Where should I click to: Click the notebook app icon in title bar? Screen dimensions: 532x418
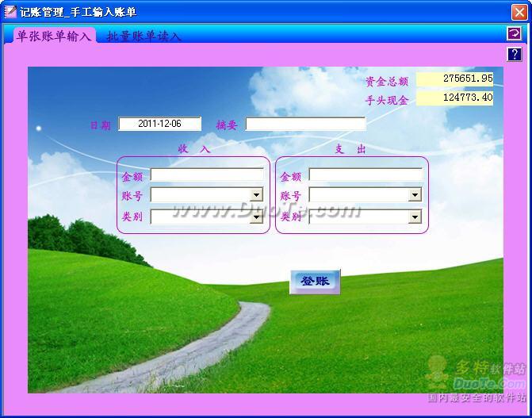click(10, 12)
